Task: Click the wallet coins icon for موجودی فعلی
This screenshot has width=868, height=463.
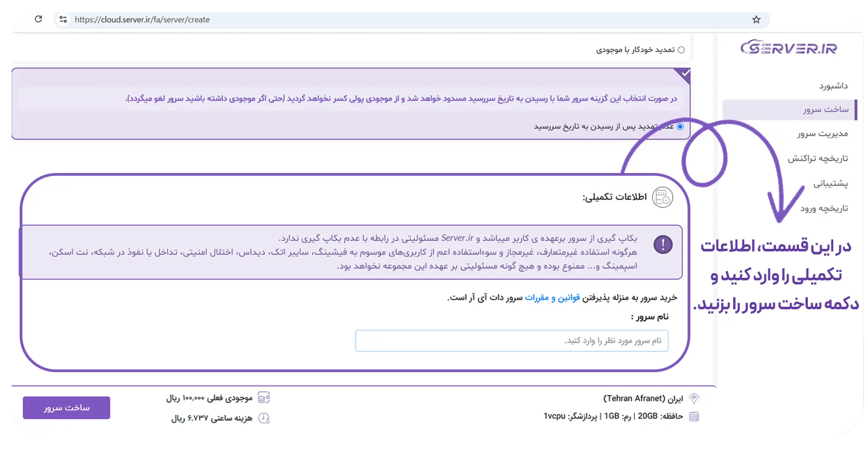Action: tap(264, 398)
